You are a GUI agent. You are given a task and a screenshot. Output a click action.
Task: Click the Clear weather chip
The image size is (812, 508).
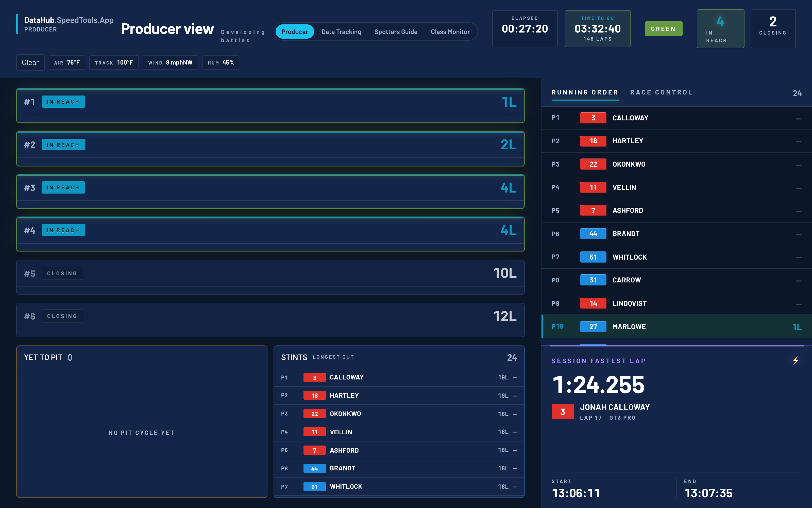tap(30, 62)
